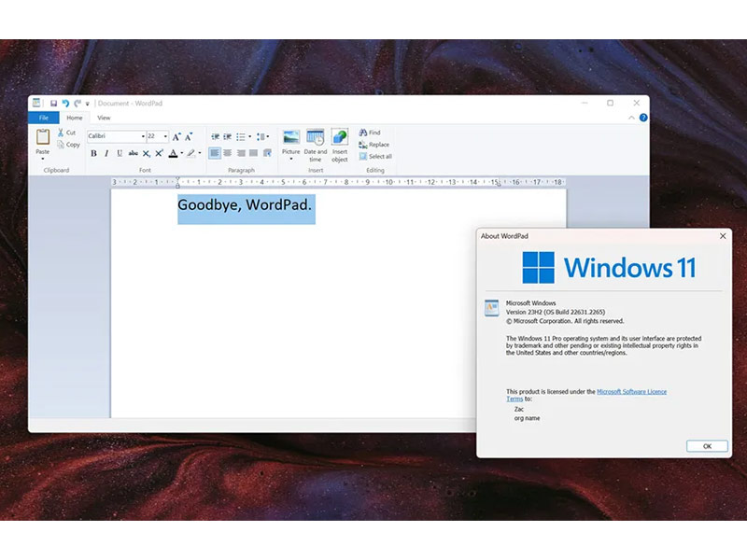Screen dimensions: 747x560
Task: Click the font size field showing 22
Action: click(x=154, y=136)
